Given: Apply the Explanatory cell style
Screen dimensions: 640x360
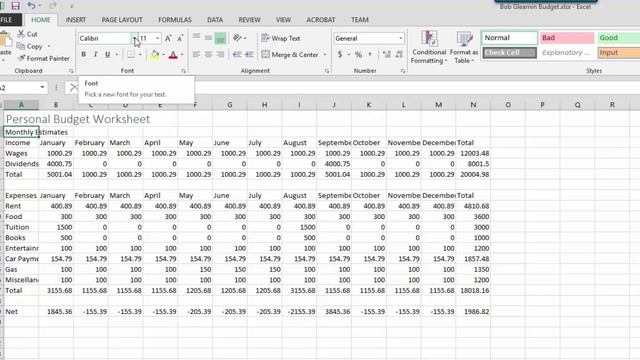Looking at the screenshot, I should click(567, 53).
